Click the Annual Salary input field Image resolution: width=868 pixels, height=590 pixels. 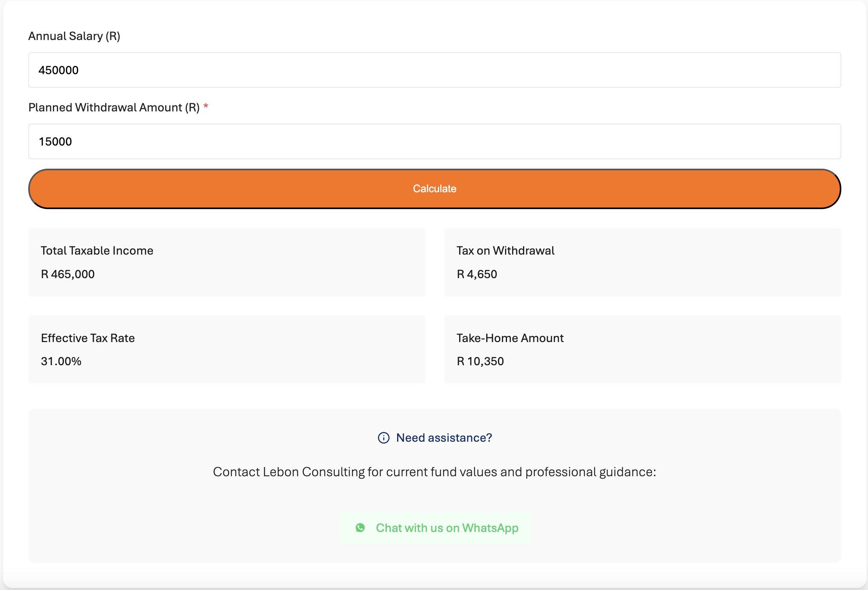(x=434, y=70)
